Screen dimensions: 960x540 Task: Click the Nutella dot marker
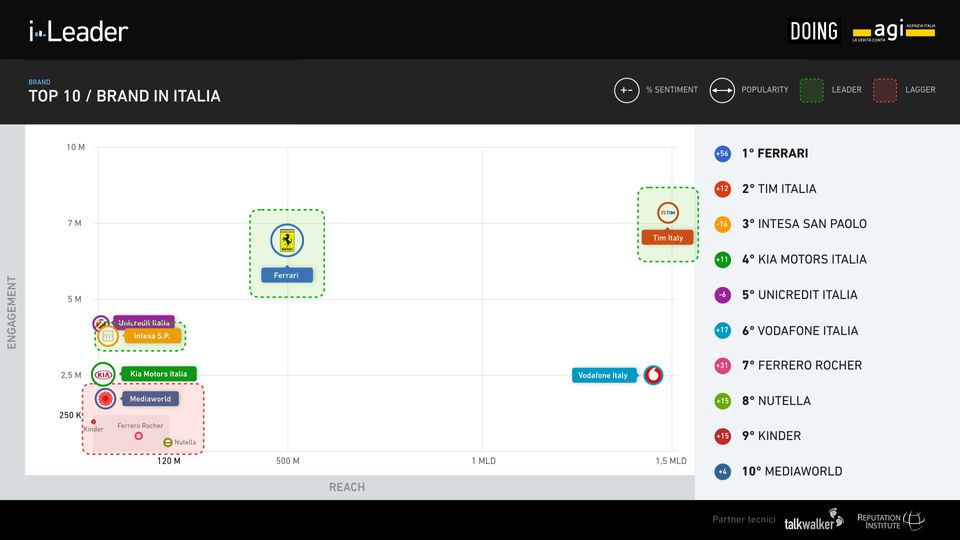pos(167,442)
